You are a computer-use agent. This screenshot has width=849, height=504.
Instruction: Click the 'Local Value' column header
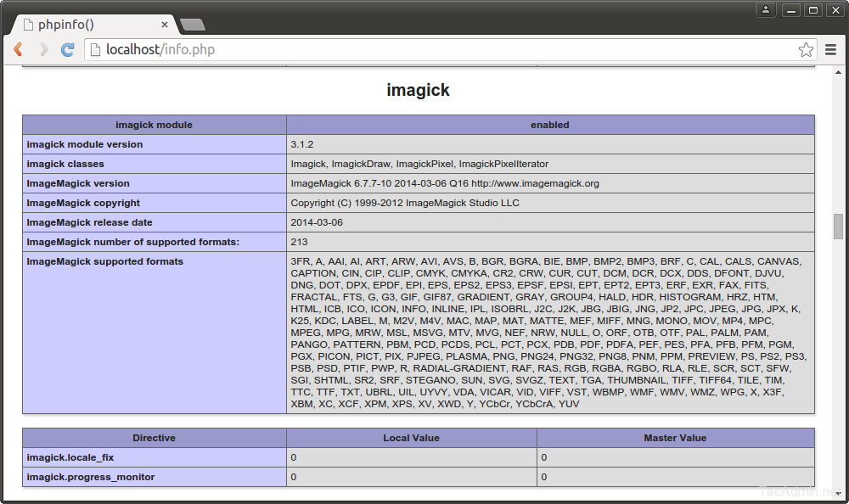pyautogui.click(x=412, y=438)
